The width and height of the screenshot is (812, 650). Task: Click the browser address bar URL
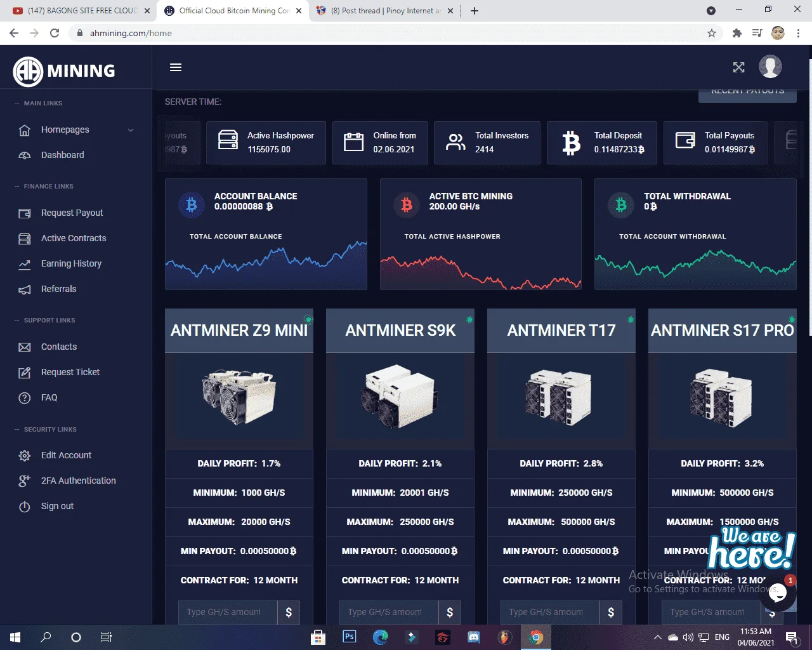tap(131, 33)
